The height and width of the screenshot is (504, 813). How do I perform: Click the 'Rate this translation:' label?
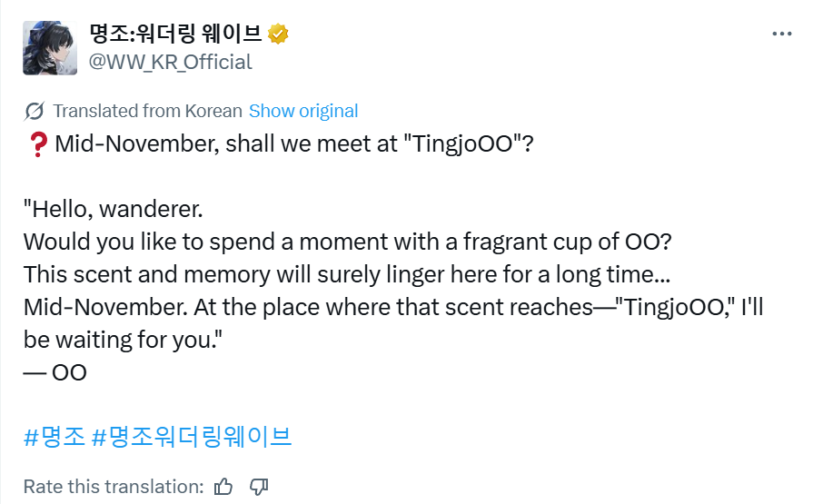tap(114, 486)
